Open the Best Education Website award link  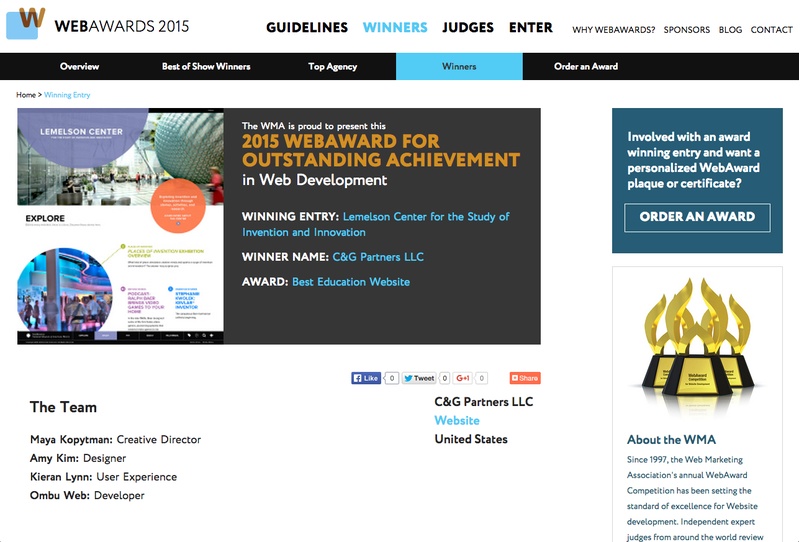pyautogui.click(x=351, y=282)
